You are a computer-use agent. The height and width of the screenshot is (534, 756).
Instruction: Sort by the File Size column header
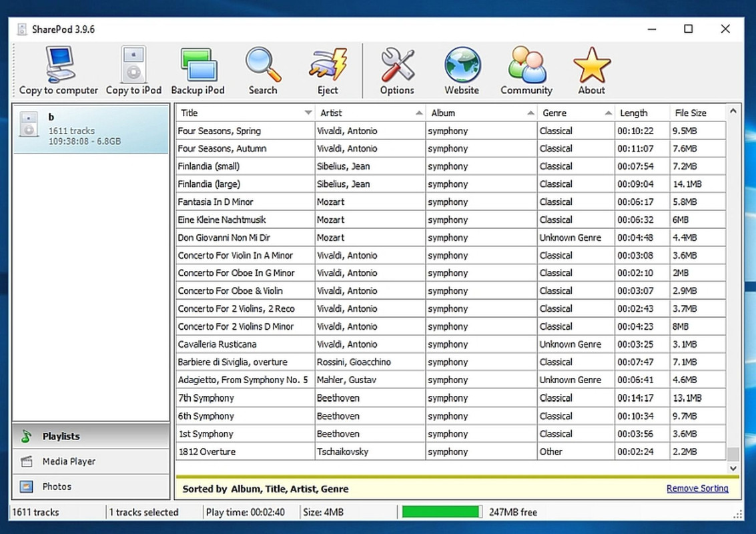coord(698,113)
